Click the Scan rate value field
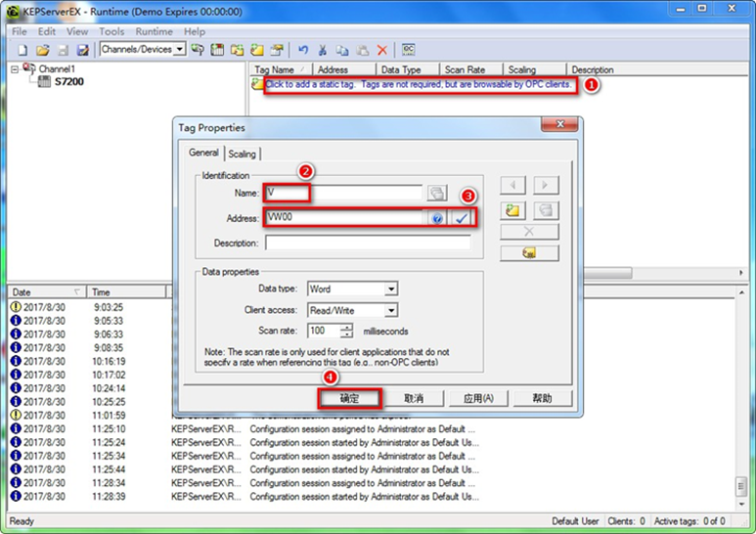The width and height of the screenshot is (756, 534). (x=324, y=331)
